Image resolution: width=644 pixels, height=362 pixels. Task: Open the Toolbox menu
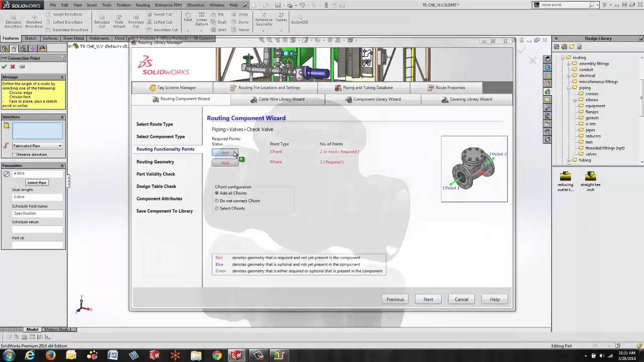click(x=123, y=5)
